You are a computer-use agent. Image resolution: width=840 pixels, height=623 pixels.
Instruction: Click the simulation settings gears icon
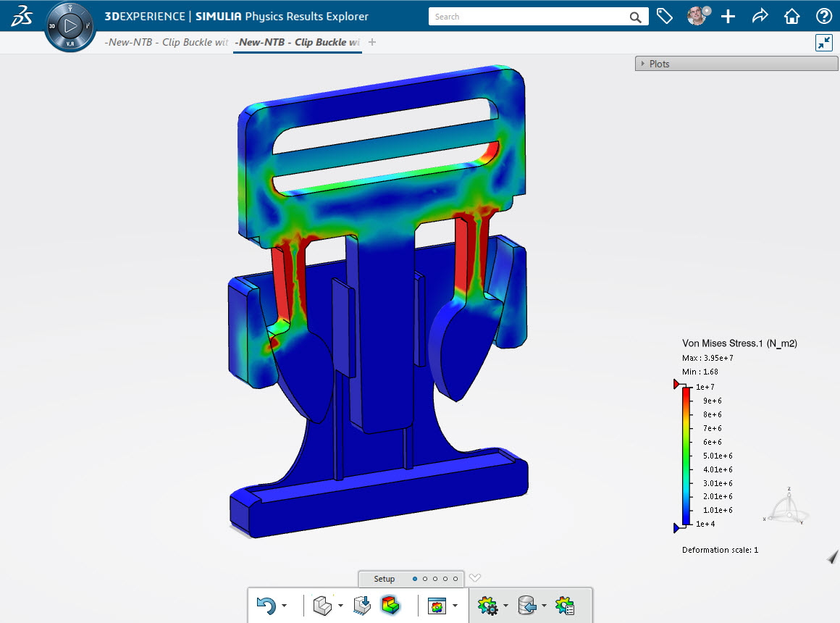(487, 606)
